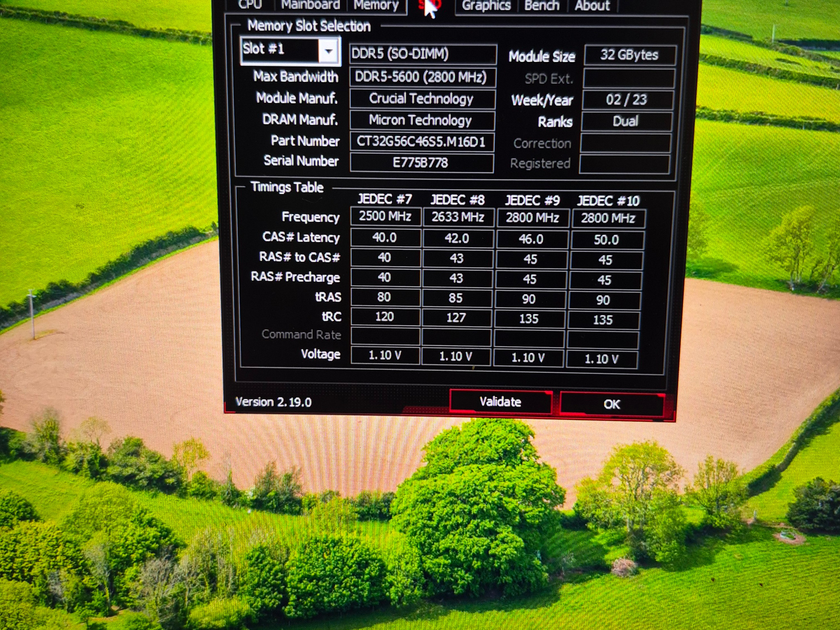
Task: Click the JEDEC #9 column header
Action: click(x=532, y=201)
